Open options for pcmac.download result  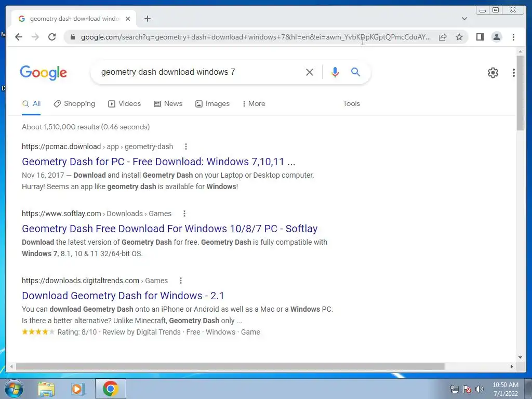(x=185, y=147)
